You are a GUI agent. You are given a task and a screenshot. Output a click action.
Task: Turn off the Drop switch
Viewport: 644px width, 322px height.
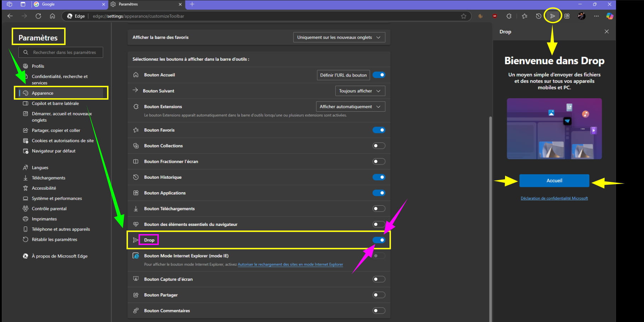(379, 240)
